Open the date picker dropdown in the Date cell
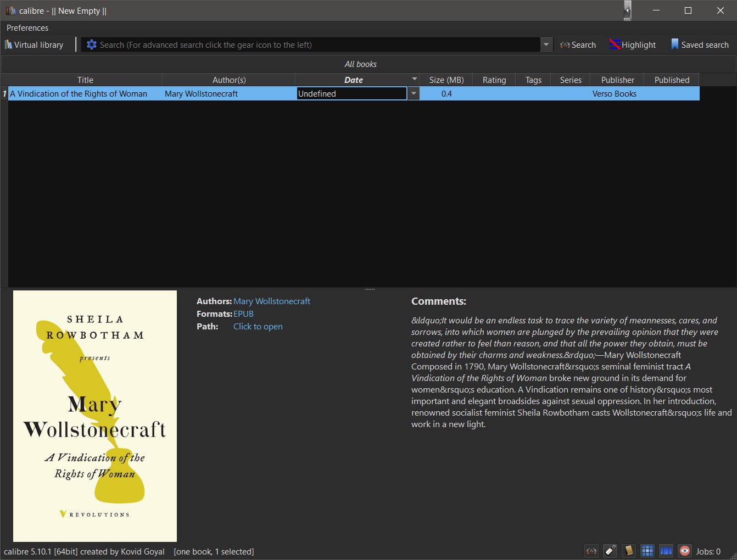Image resolution: width=737 pixels, height=560 pixels. tap(414, 94)
